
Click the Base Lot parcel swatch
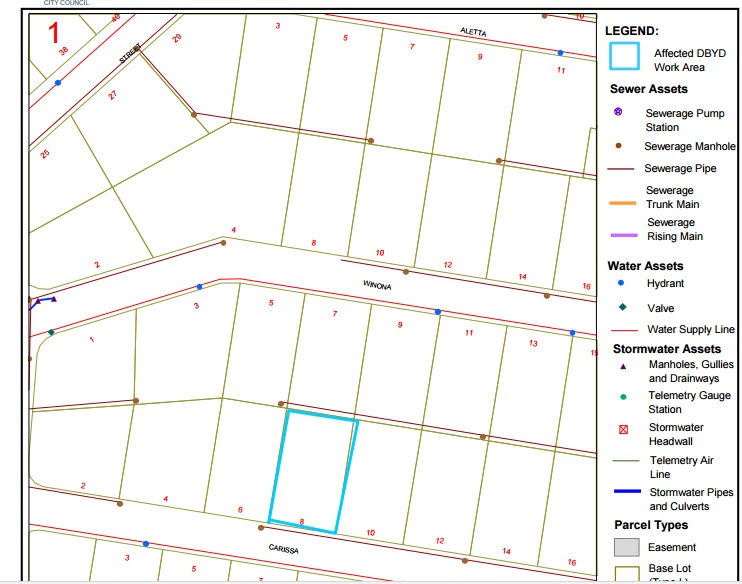pyautogui.click(x=627, y=574)
